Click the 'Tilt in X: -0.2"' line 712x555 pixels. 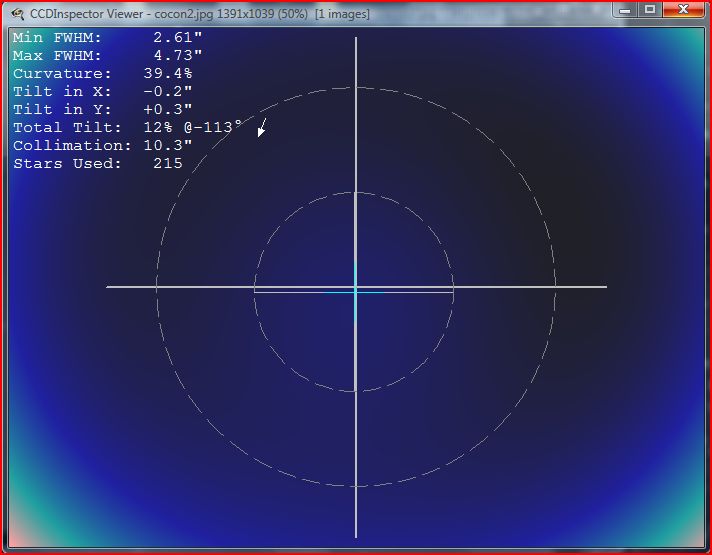coord(103,91)
